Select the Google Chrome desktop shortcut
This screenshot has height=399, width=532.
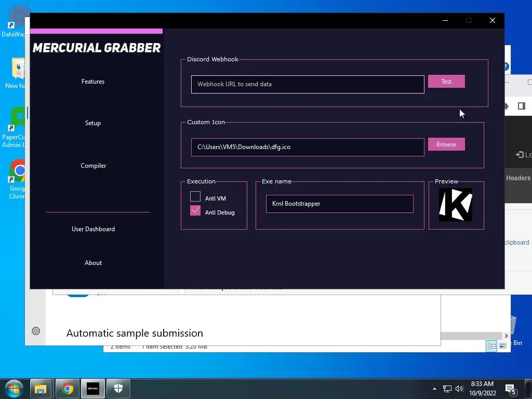point(16,179)
